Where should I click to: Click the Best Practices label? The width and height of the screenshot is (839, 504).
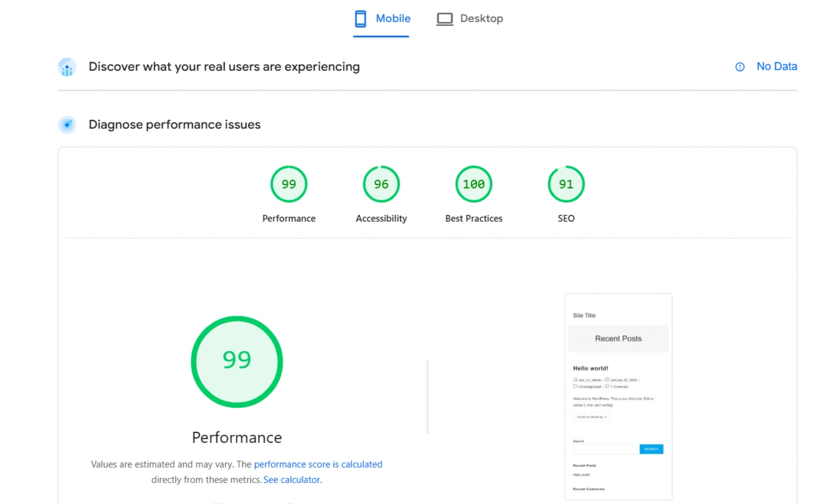coord(473,219)
